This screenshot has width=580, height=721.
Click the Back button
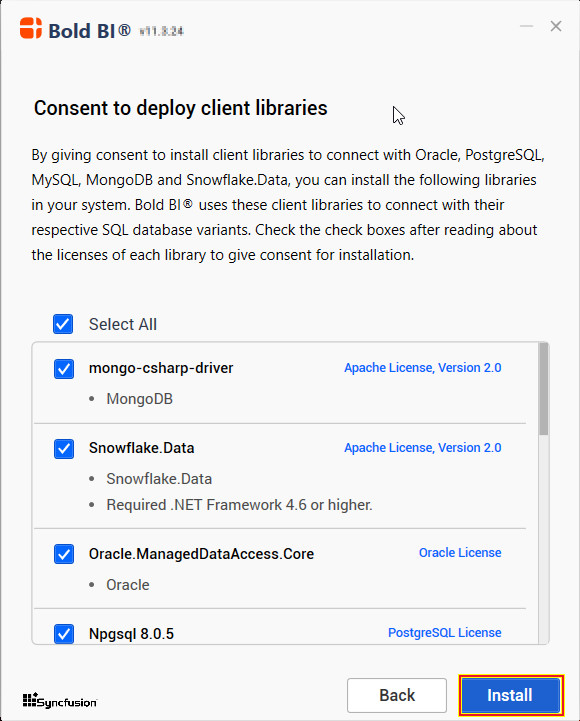[x=397, y=695]
